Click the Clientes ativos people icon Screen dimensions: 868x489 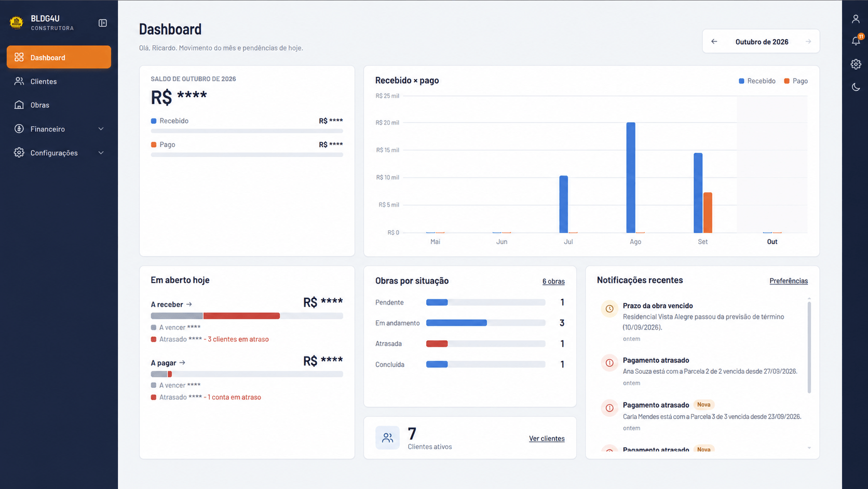[x=387, y=438]
